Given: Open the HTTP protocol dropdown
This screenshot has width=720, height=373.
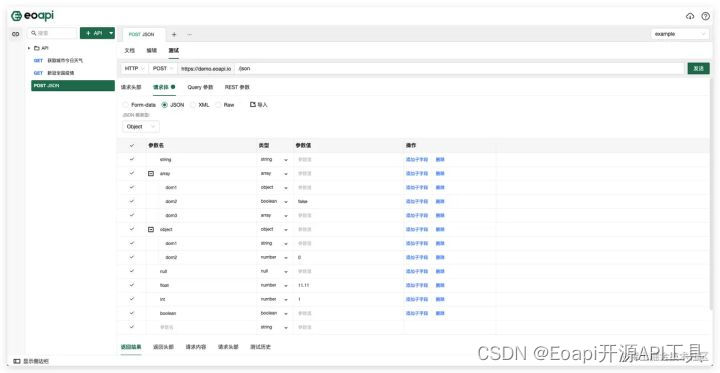Looking at the screenshot, I should coord(135,68).
